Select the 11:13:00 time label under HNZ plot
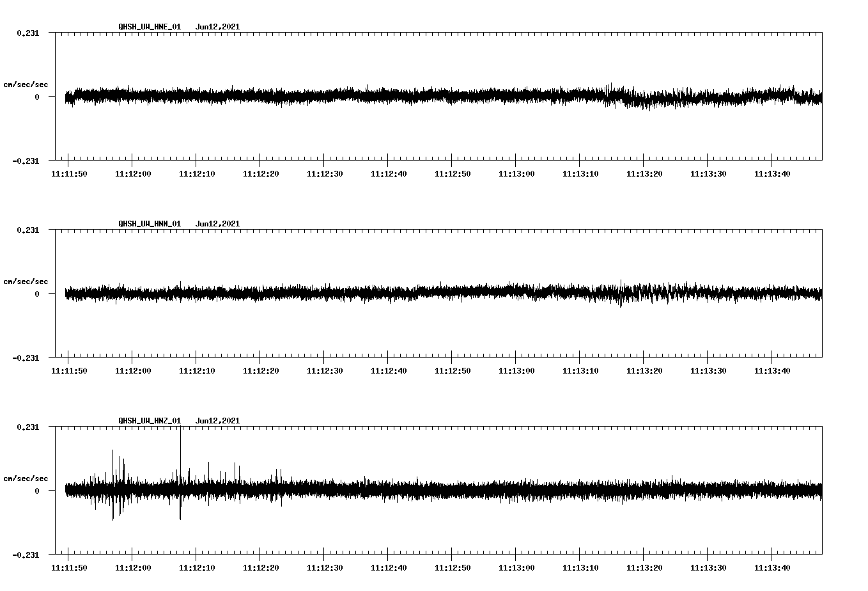The height and width of the screenshot is (591, 868). point(516,568)
